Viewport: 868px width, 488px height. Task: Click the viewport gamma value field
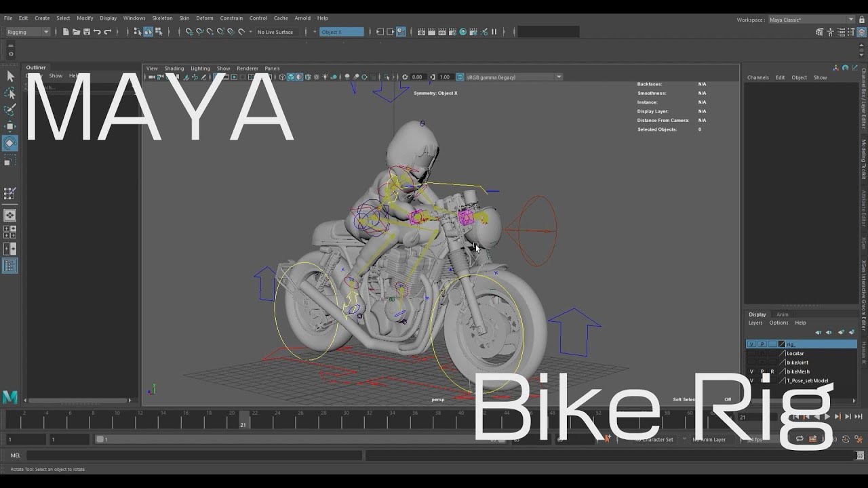pyautogui.click(x=445, y=77)
